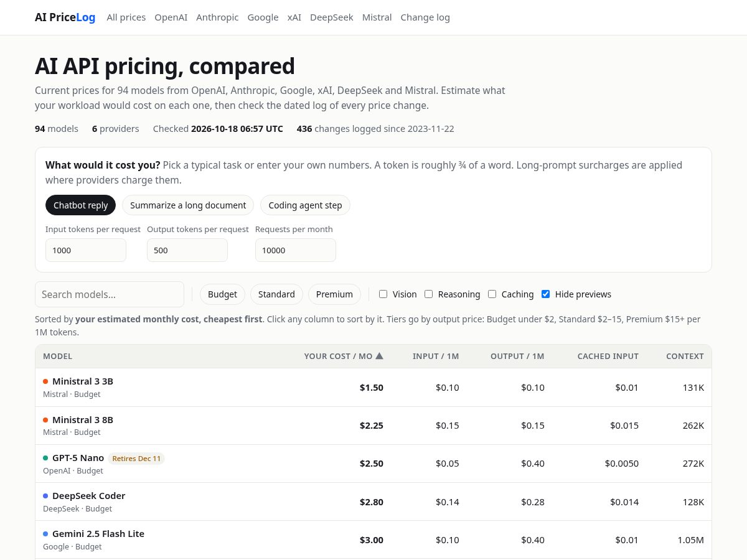
Task: Click the green dot beside GPT-5 Nano
Action: (45, 458)
